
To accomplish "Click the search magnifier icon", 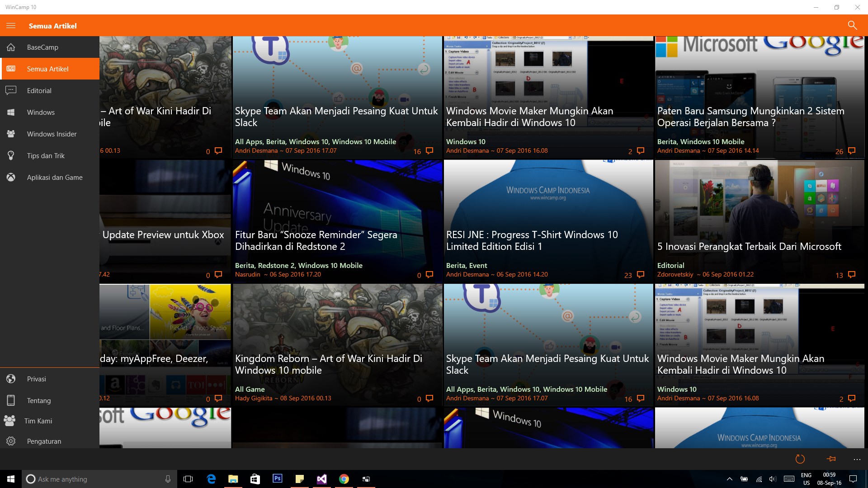I will click(852, 26).
